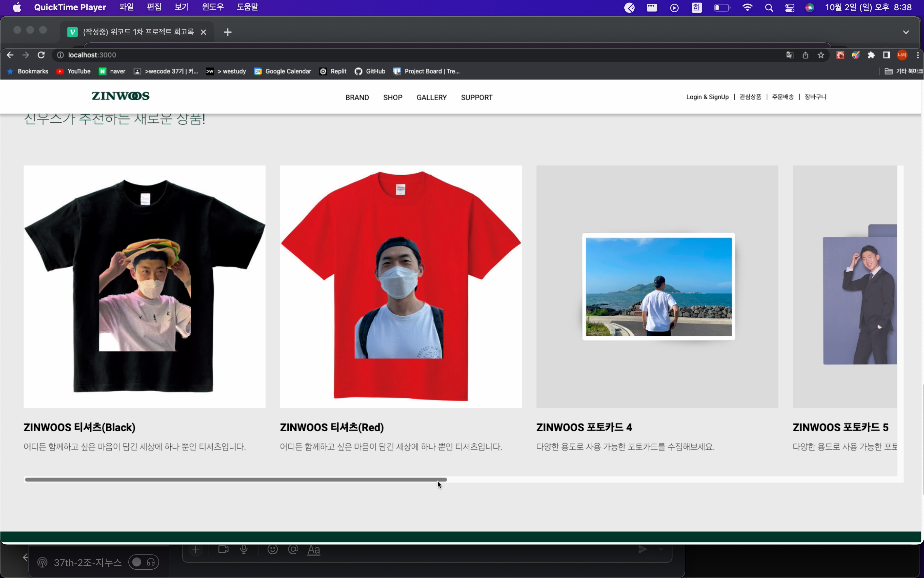The image size is (924, 578).
Task: Open the 주문배송 order tracking link
Action: click(x=783, y=97)
